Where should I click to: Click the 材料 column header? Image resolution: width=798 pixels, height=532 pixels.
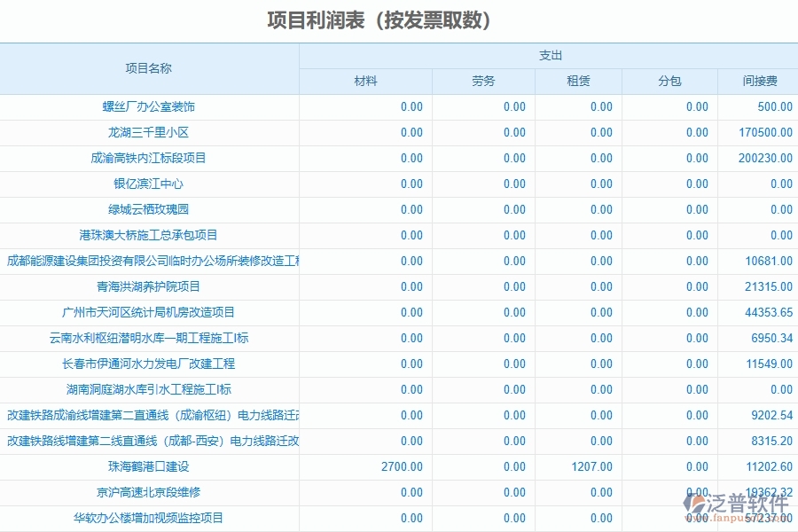364,80
